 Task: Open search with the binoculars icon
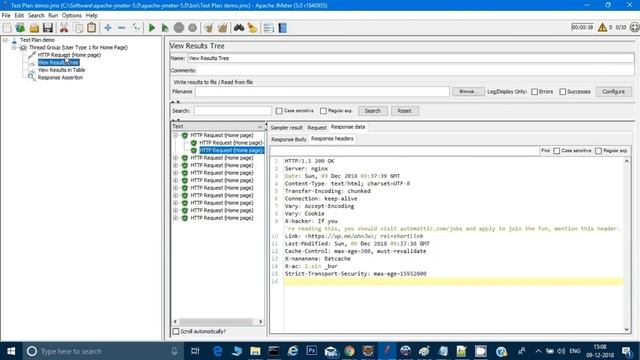239,28
